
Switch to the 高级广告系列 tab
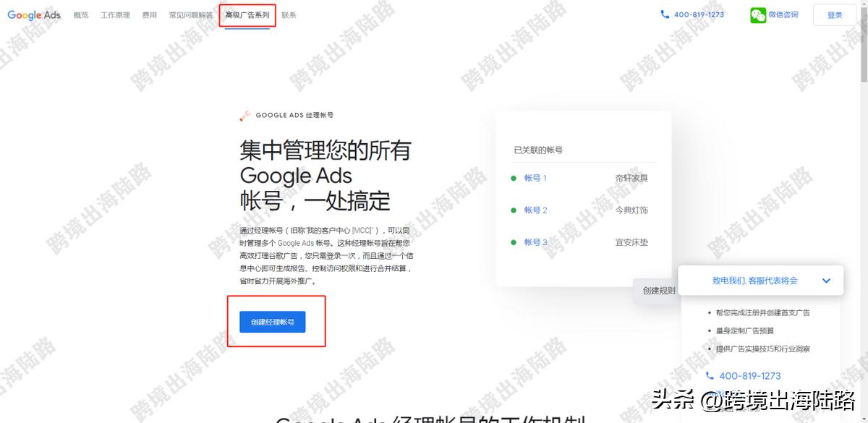tap(246, 14)
